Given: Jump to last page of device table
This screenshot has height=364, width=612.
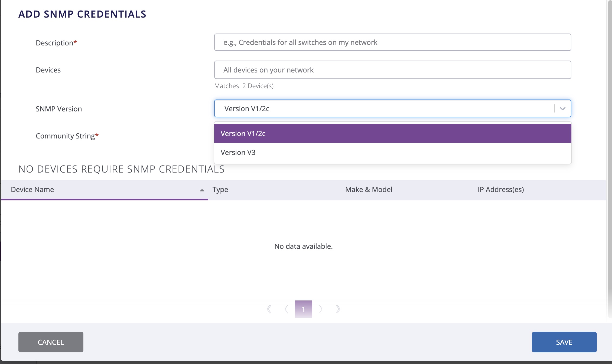Looking at the screenshot, I should 338,309.
